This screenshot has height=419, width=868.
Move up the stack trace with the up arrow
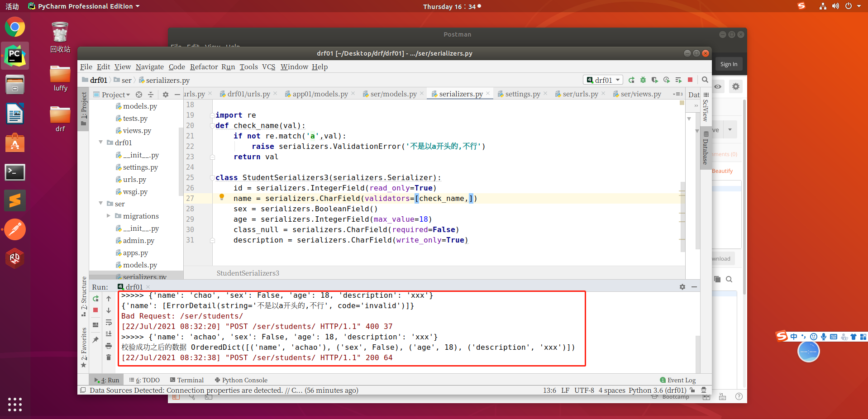[x=109, y=299]
